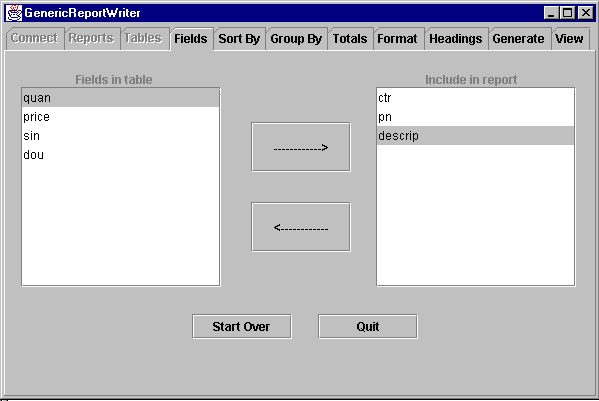Pick dou field in the left list
Viewport: 599px width, 401px height.
coord(121,155)
